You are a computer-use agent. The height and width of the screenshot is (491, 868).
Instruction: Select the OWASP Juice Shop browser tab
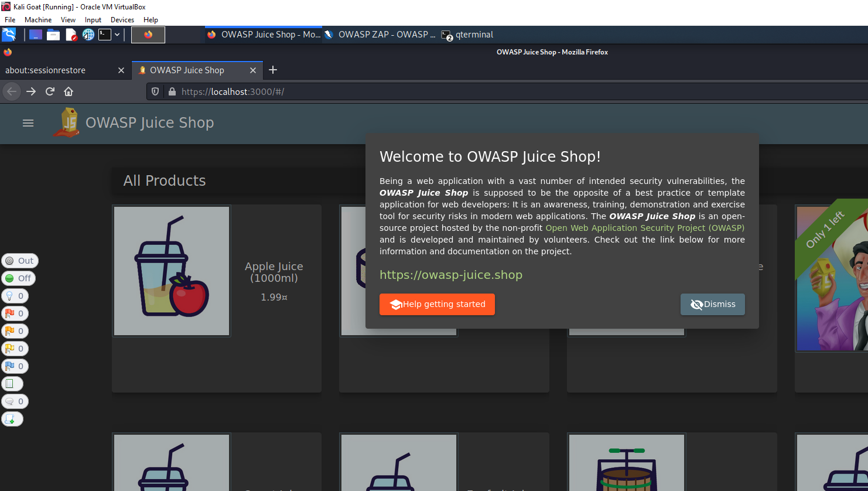coord(197,70)
